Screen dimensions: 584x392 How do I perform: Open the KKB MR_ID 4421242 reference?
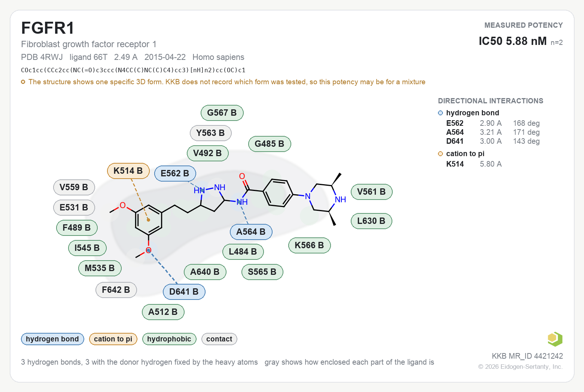pyautogui.click(x=527, y=356)
